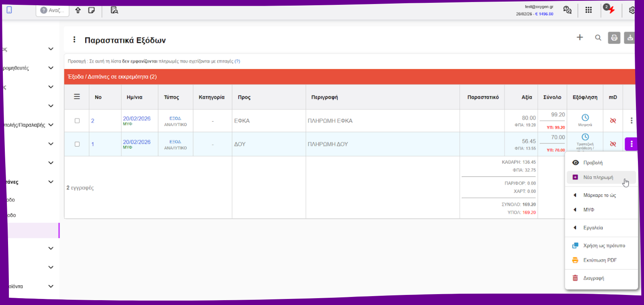Image resolution: width=644 pixels, height=305 pixels.
Task: Open the mobile device view icon
Action: (9, 10)
